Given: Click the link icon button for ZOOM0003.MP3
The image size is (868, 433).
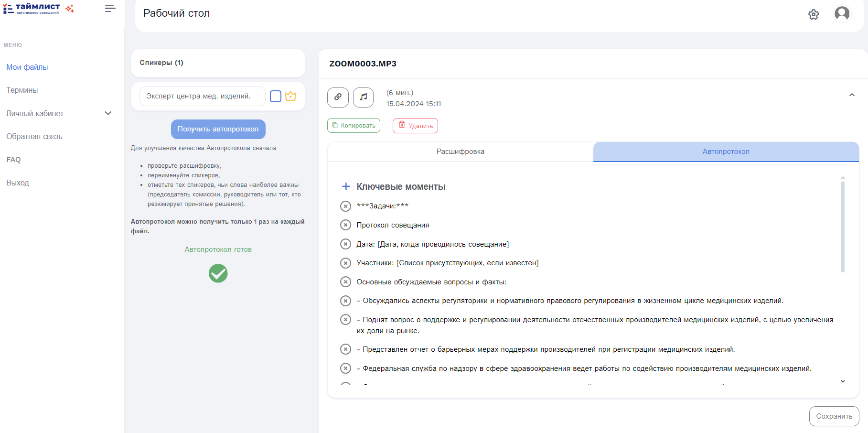Looking at the screenshot, I should (338, 97).
